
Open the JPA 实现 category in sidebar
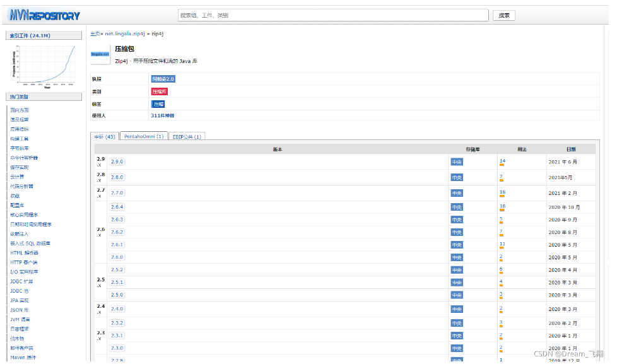click(20, 301)
